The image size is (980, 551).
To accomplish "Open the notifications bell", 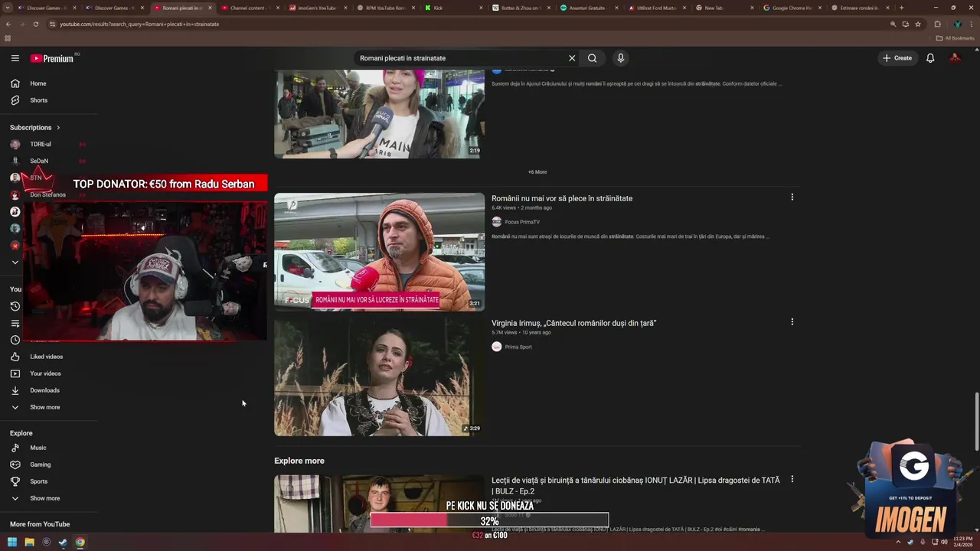I will coord(930,58).
